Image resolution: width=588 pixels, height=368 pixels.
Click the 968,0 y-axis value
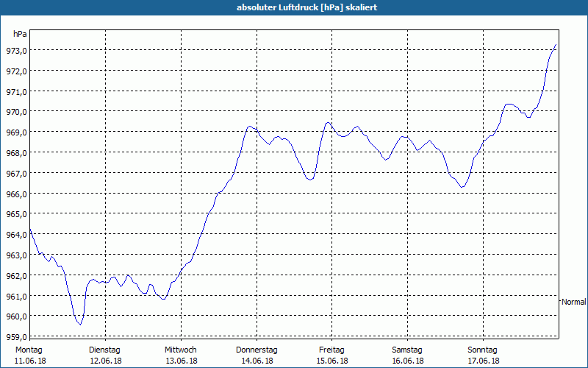pos(17,153)
